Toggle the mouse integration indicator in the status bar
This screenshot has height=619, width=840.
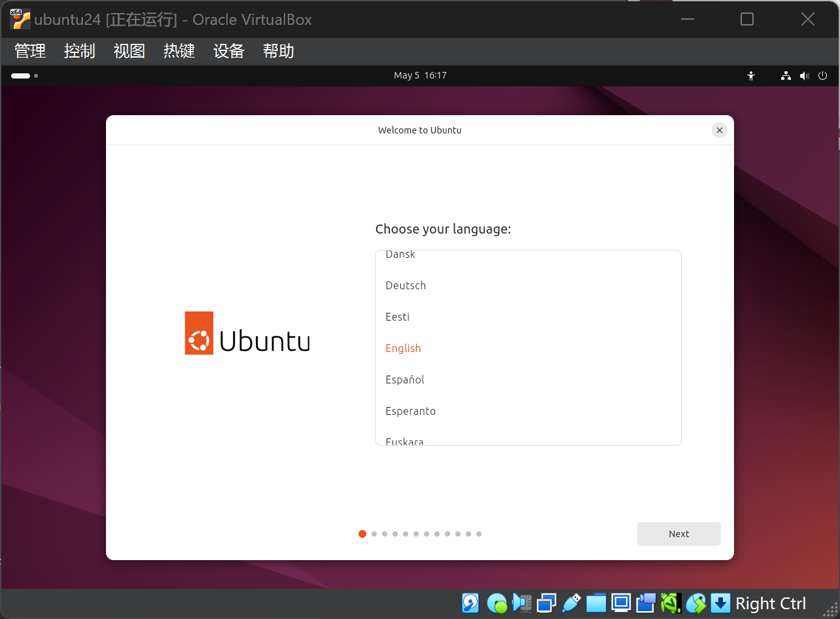[695, 603]
